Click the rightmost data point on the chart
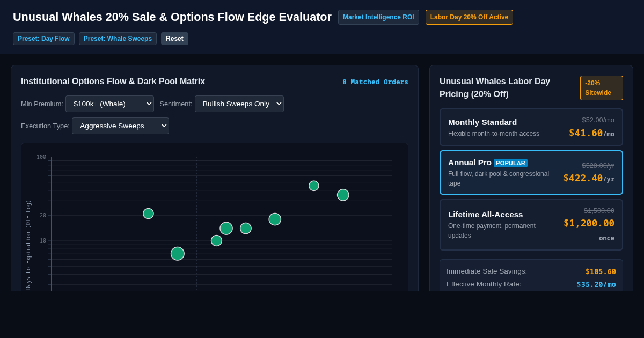This screenshot has width=644, height=338. point(343,195)
